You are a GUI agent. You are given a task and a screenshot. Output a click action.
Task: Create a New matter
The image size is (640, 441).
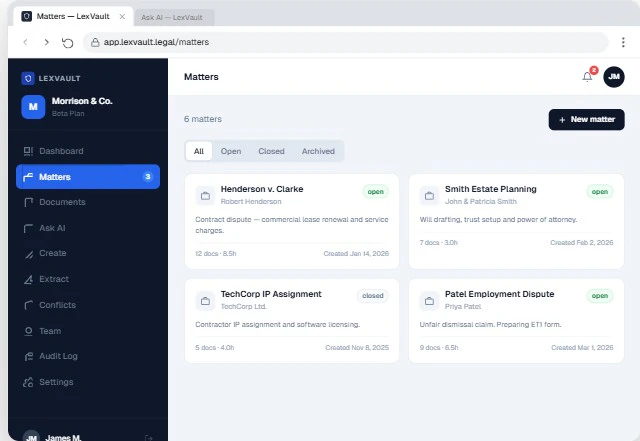point(587,120)
